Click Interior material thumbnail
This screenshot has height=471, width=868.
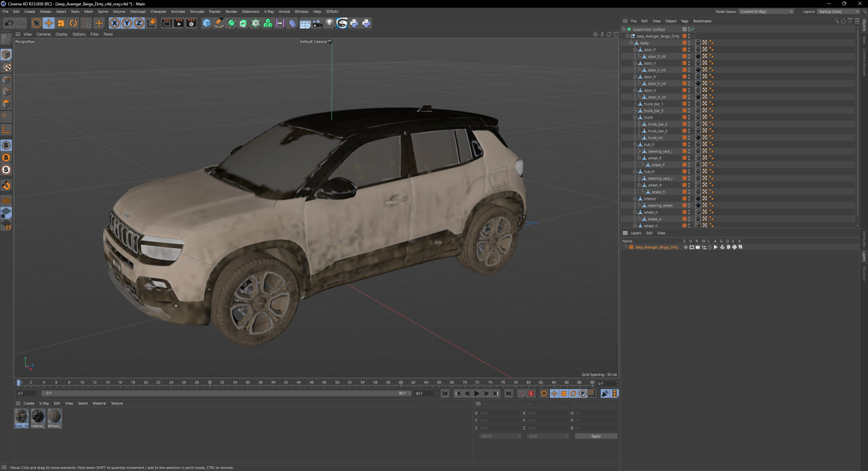(x=38, y=416)
